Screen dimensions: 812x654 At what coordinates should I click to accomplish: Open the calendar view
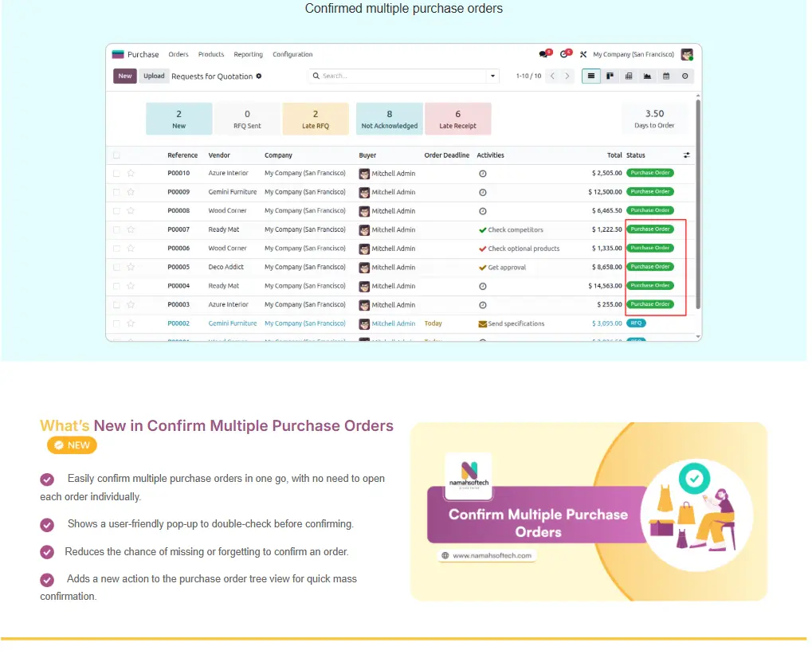click(666, 76)
